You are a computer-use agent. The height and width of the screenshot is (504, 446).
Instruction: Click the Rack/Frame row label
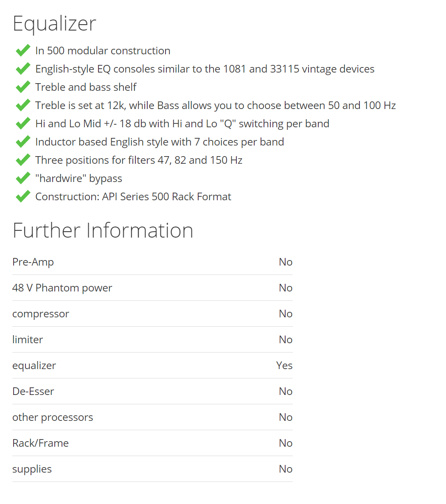[x=40, y=443]
